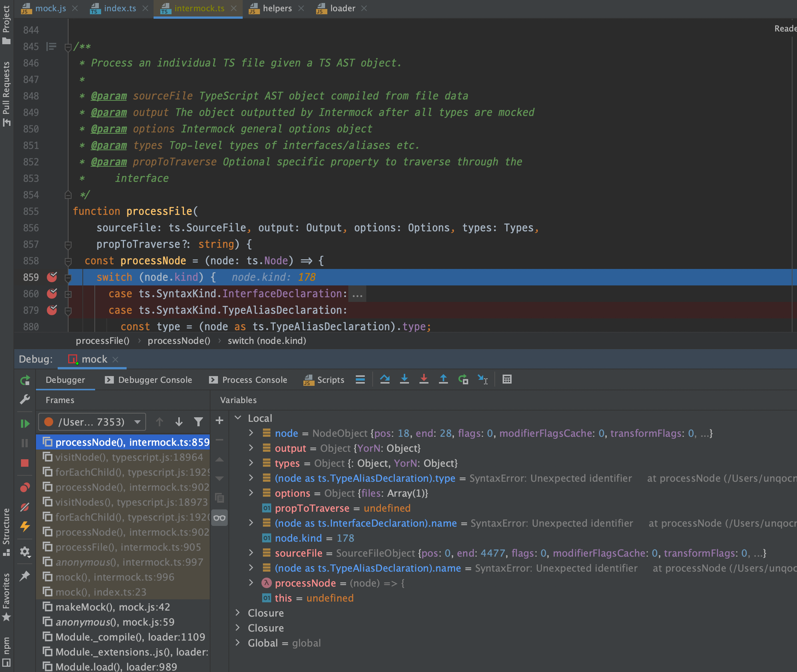Click the red Force Step Into icon
The image size is (797, 672).
[424, 379]
